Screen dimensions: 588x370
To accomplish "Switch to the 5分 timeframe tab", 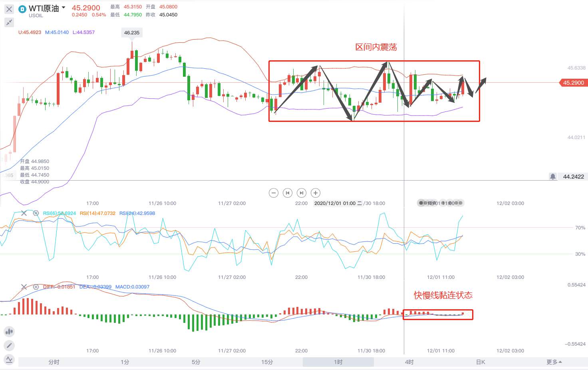I will coord(196,362).
